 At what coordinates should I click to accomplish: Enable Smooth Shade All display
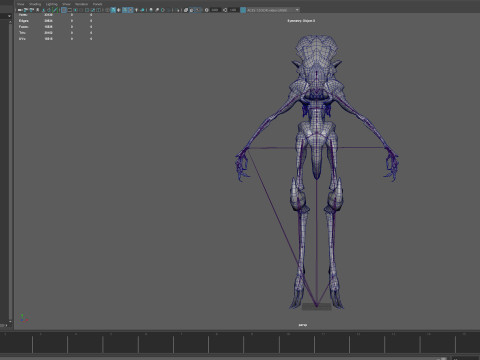tap(113, 10)
